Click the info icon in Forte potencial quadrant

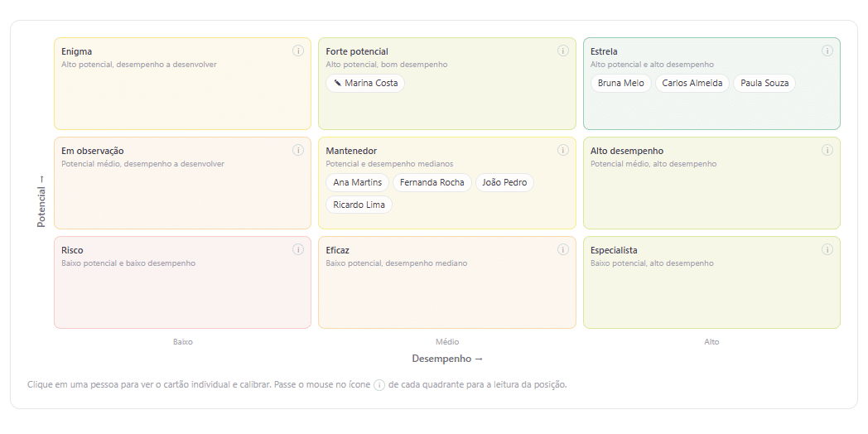coord(563,51)
